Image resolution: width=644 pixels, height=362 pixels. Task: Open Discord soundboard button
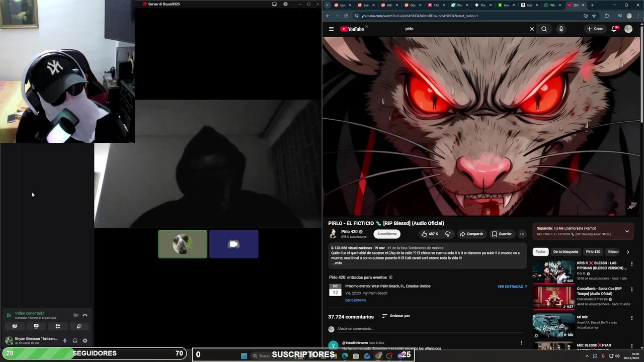79,326
